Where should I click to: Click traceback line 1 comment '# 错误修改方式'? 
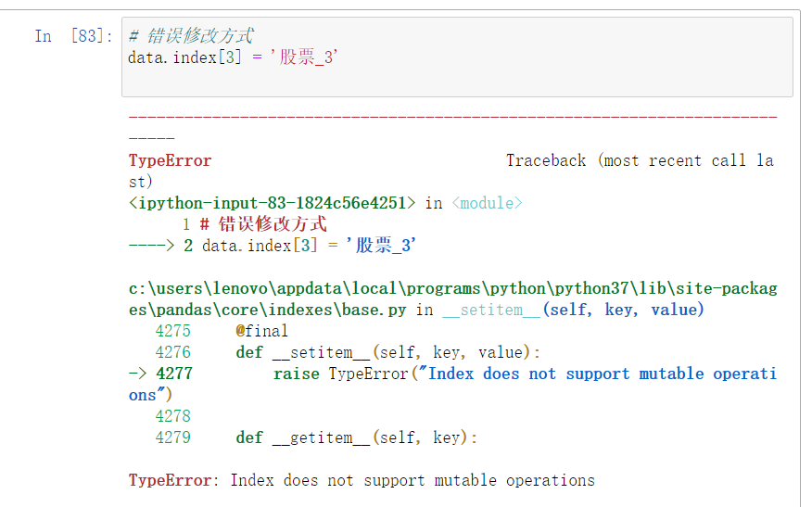click(x=263, y=224)
